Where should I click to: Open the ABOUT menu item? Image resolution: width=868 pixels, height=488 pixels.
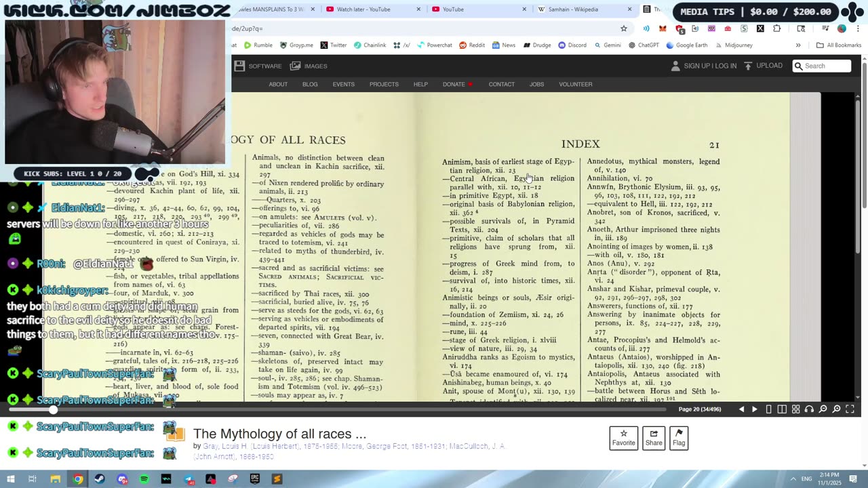click(x=278, y=84)
